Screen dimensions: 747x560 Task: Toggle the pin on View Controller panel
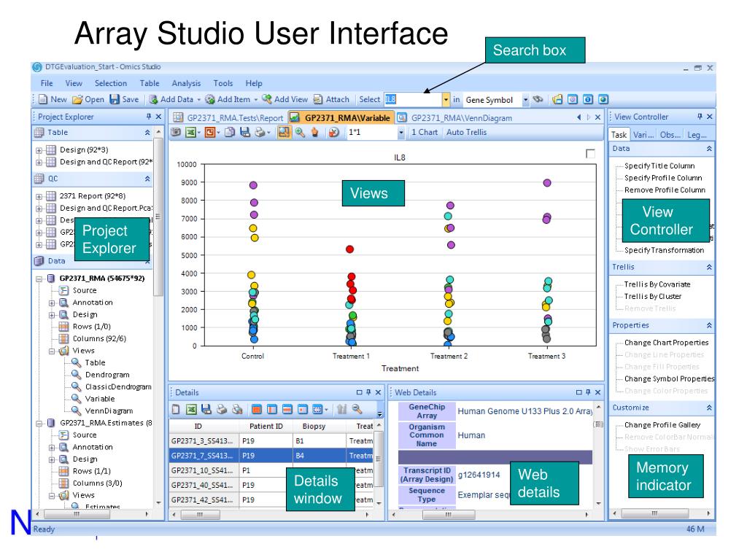point(700,117)
